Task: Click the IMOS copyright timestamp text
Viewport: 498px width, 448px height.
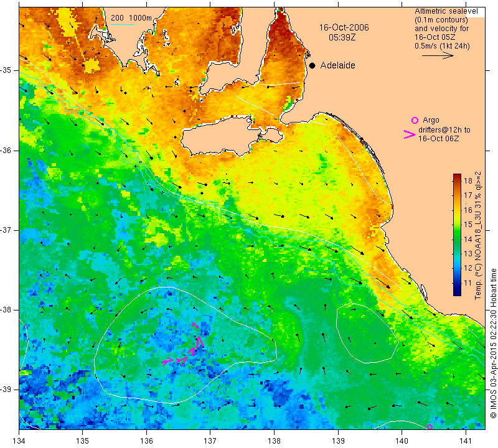Action: pyautogui.click(x=493, y=343)
